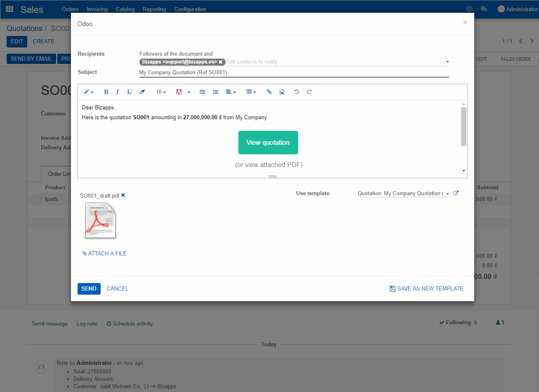Click the font color swatch icon

point(179,92)
